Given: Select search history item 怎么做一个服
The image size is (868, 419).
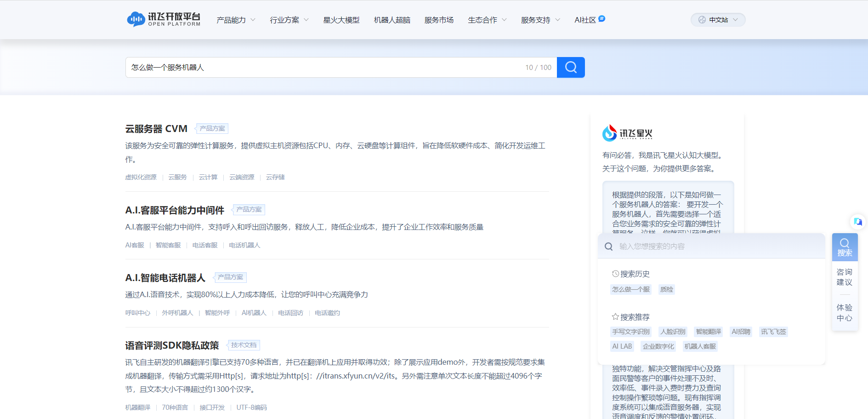Looking at the screenshot, I should coord(631,289).
